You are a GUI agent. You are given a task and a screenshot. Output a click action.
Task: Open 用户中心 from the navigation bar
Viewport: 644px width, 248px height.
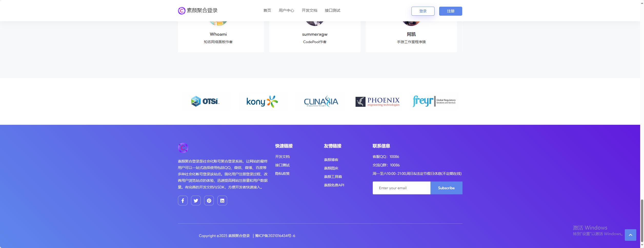pos(286,11)
